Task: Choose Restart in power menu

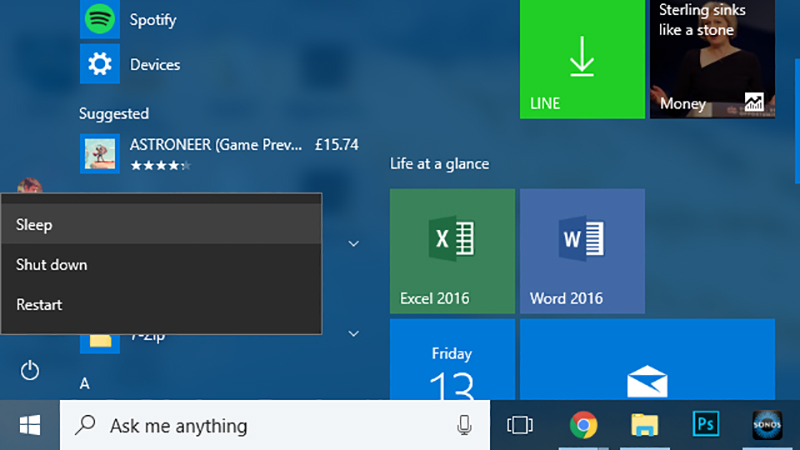Action: click(x=161, y=305)
